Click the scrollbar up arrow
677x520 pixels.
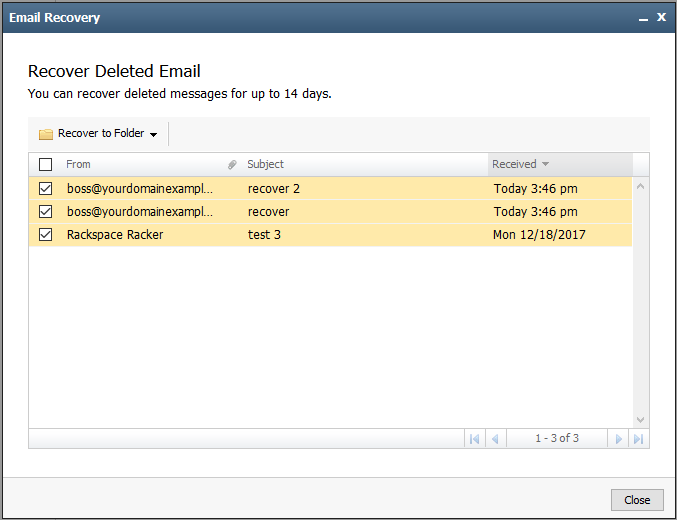click(641, 186)
